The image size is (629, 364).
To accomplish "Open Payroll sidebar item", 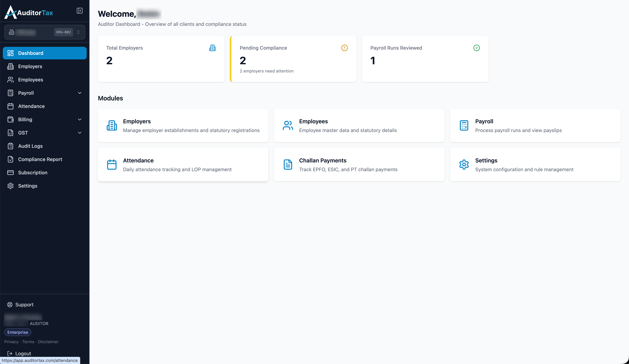I will point(45,93).
